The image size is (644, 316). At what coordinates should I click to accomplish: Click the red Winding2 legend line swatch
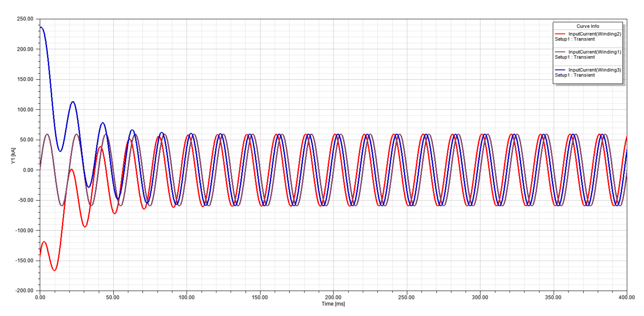(x=560, y=34)
